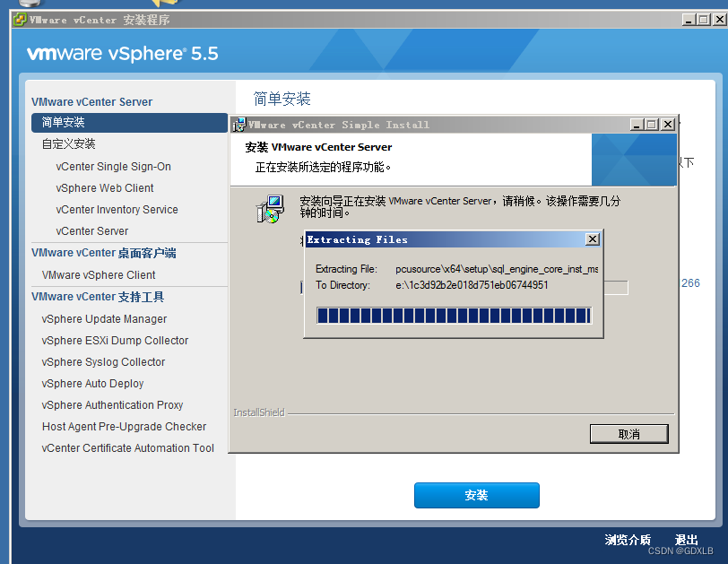
Task: Select vSphere Auto Deploy
Action: coord(92,384)
